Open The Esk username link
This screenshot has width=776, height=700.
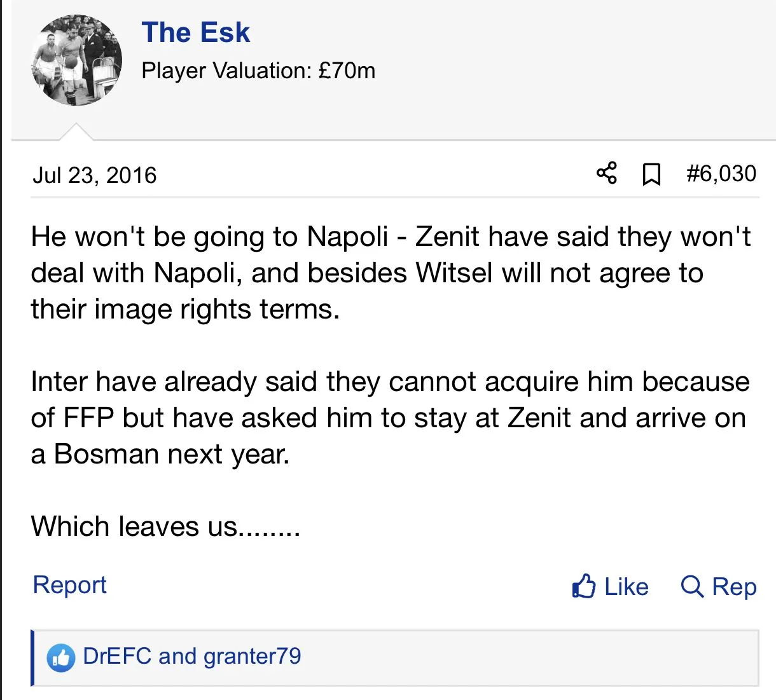pyautogui.click(x=196, y=32)
